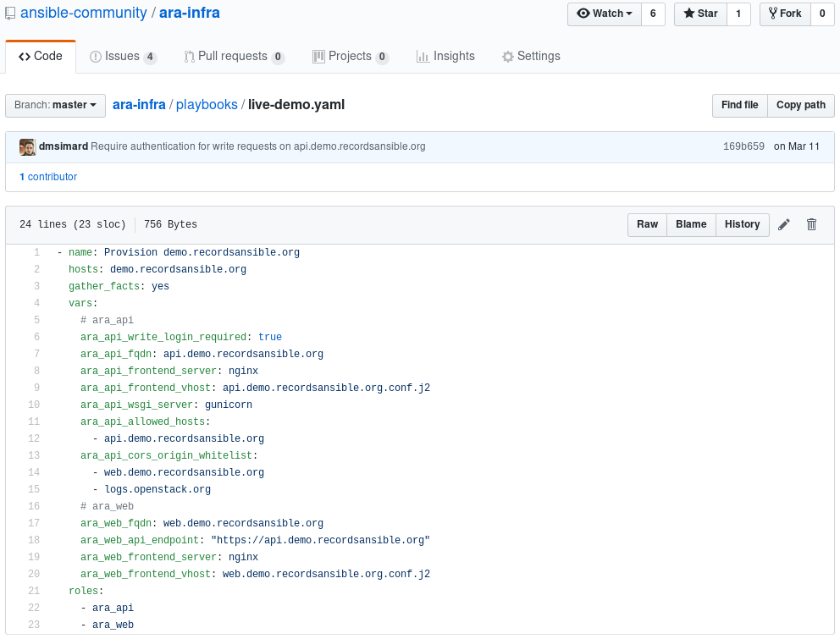This screenshot has height=639, width=840.
Task: Open the Projects tab
Action: pyautogui.click(x=351, y=56)
